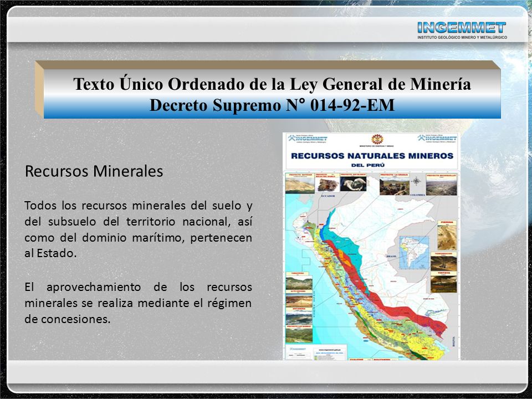Select the "Recursos Minerales" heading
Image resolution: width=532 pixels, height=399 pixels.
[94, 171]
